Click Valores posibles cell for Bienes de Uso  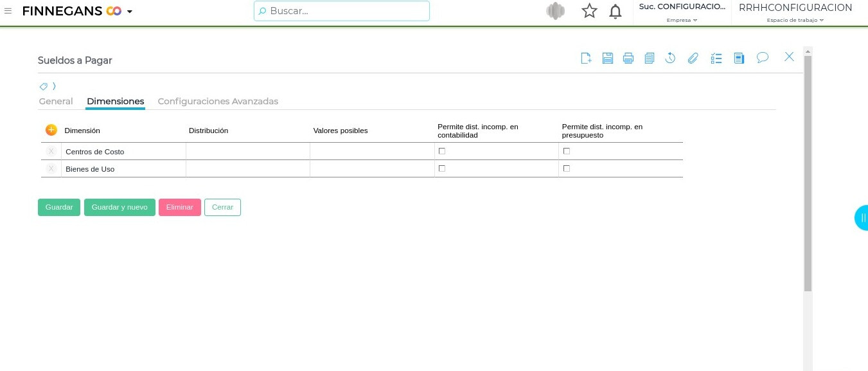pyautogui.click(x=372, y=168)
